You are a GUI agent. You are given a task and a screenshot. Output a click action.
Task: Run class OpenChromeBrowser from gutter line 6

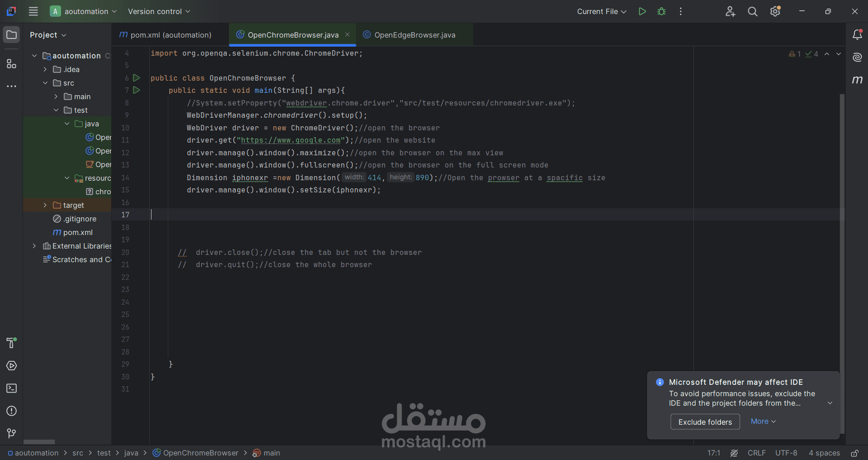137,78
